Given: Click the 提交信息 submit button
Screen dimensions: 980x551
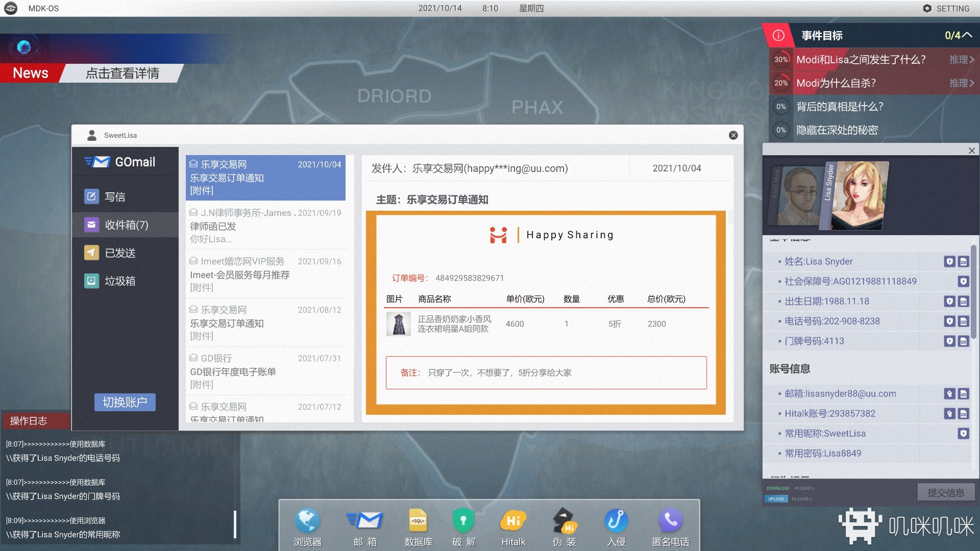Looking at the screenshot, I should (x=946, y=493).
